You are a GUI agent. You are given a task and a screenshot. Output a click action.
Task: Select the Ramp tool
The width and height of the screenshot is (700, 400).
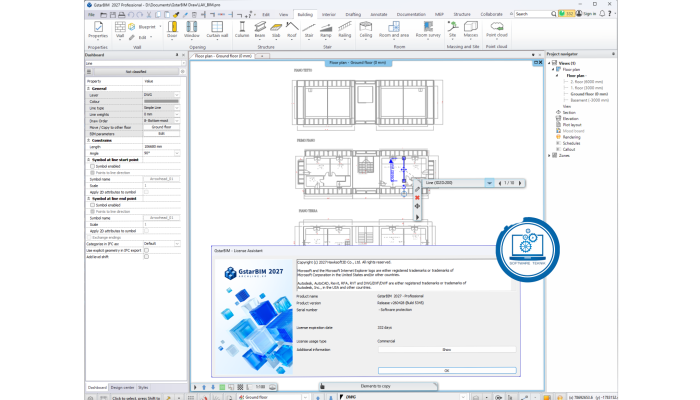(326, 30)
